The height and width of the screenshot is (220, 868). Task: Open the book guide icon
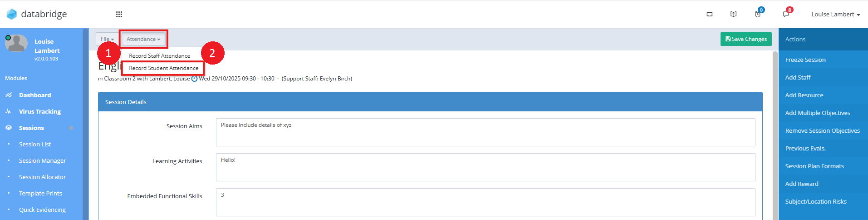click(x=733, y=15)
